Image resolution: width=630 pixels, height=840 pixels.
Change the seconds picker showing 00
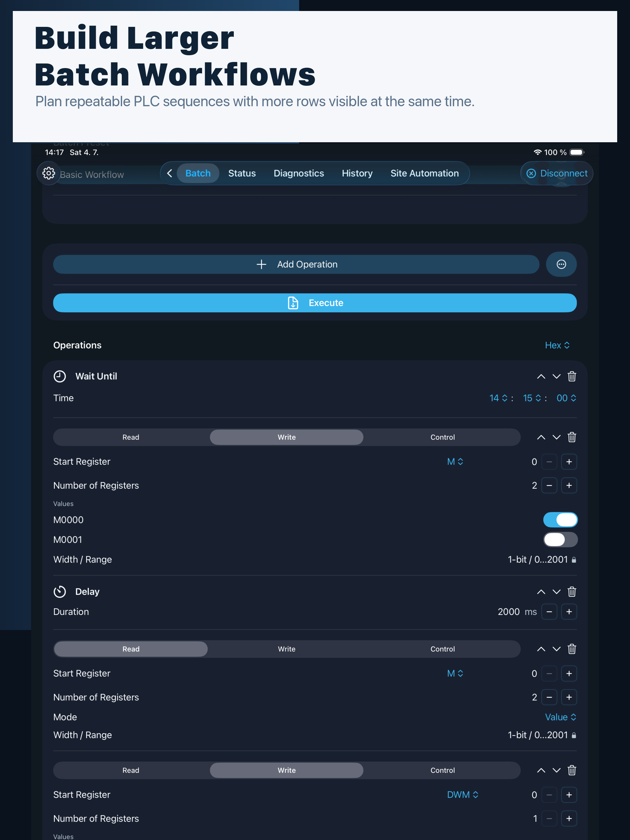pos(566,398)
